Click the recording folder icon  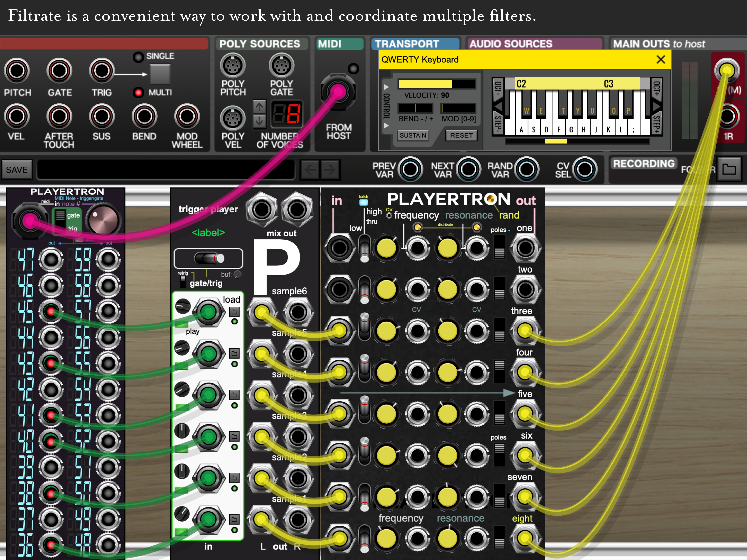[729, 169]
